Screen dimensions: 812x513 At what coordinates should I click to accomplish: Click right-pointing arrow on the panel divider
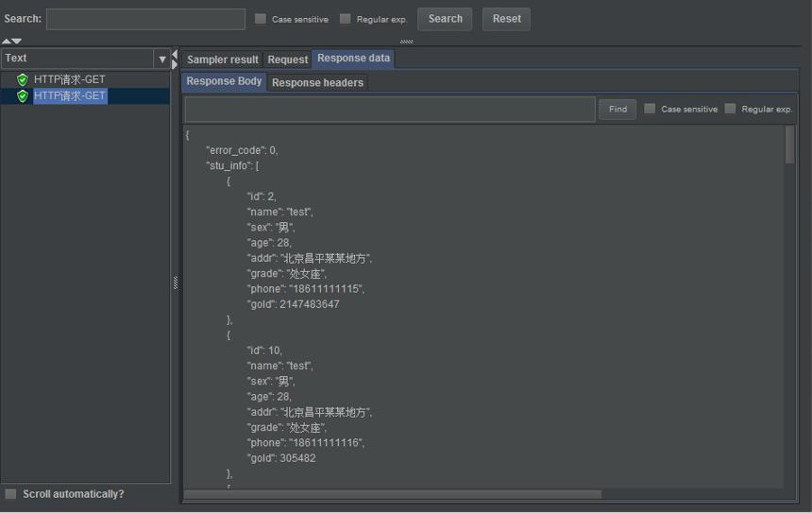(x=175, y=65)
